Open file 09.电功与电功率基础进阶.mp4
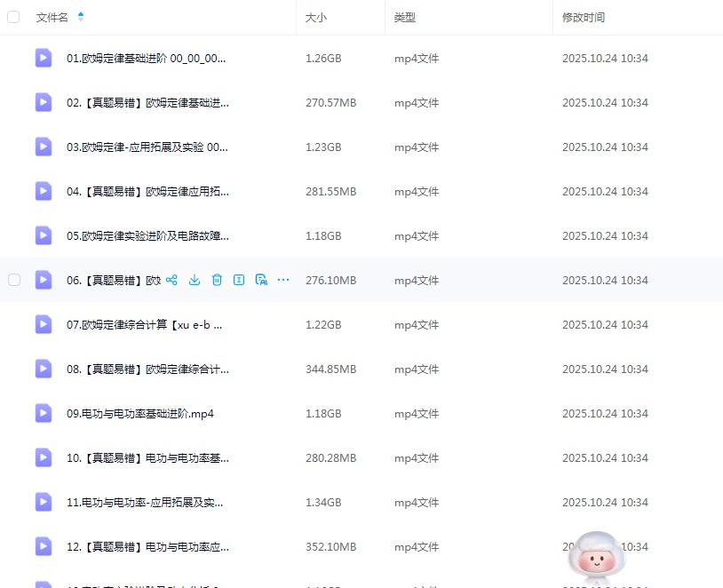The image size is (723, 588). 140,414
